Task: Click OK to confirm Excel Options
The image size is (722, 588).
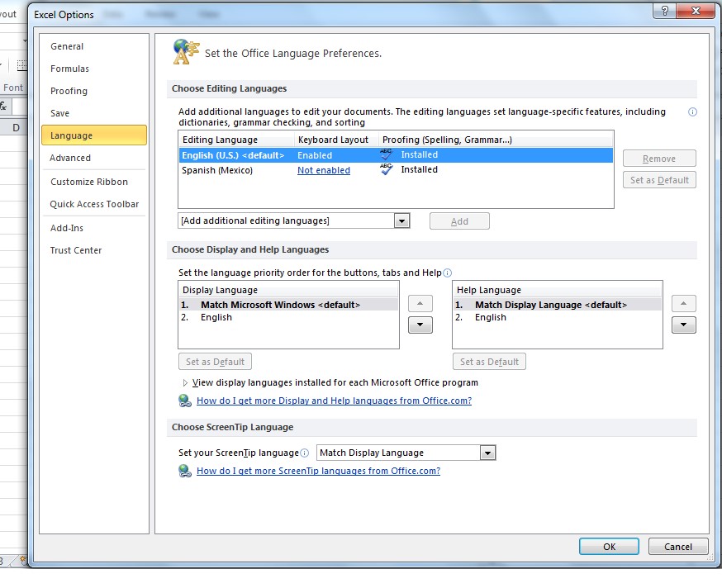Action: pos(609,547)
